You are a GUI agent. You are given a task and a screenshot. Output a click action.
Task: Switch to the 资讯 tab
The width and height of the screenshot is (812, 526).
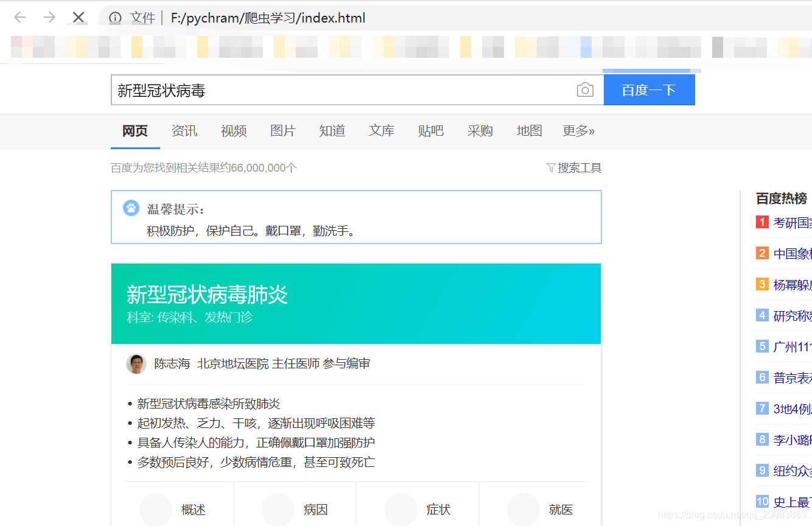click(x=184, y=131)
